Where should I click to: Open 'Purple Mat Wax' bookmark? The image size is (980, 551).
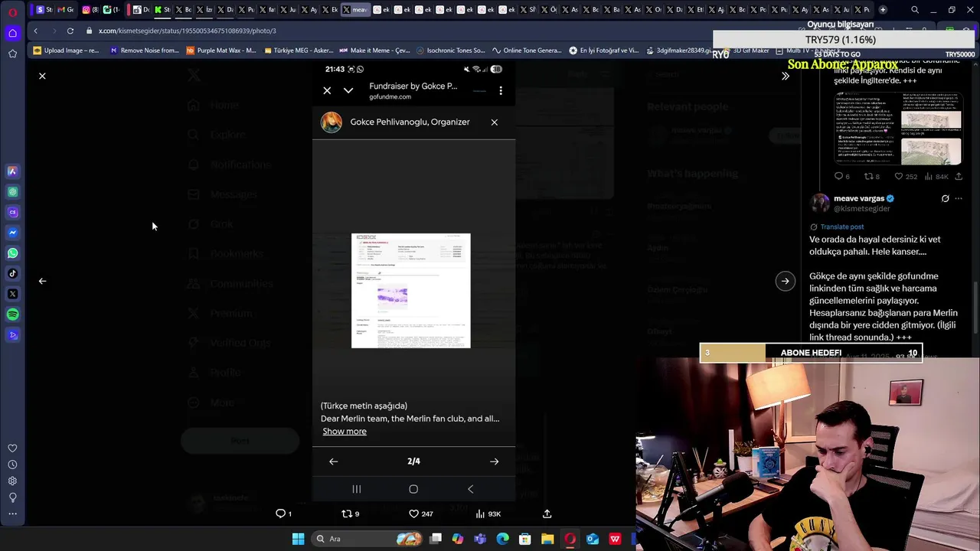click(x=221, y=51)
